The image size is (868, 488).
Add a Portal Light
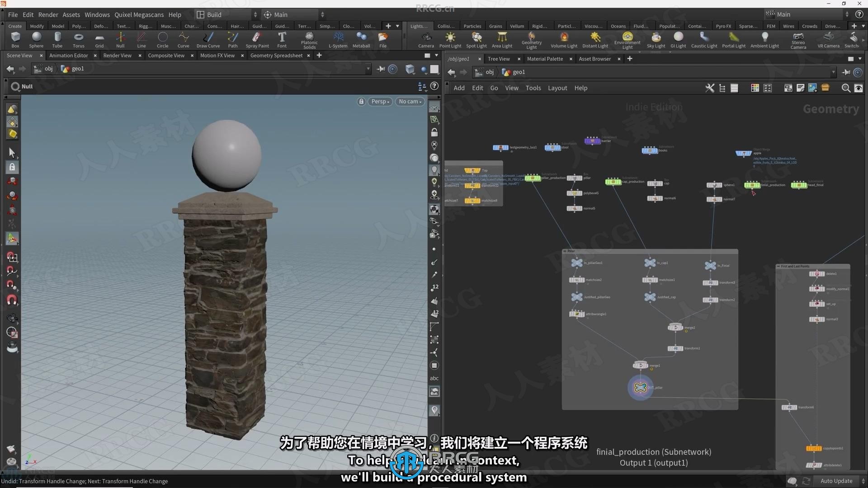click(734, 39)
